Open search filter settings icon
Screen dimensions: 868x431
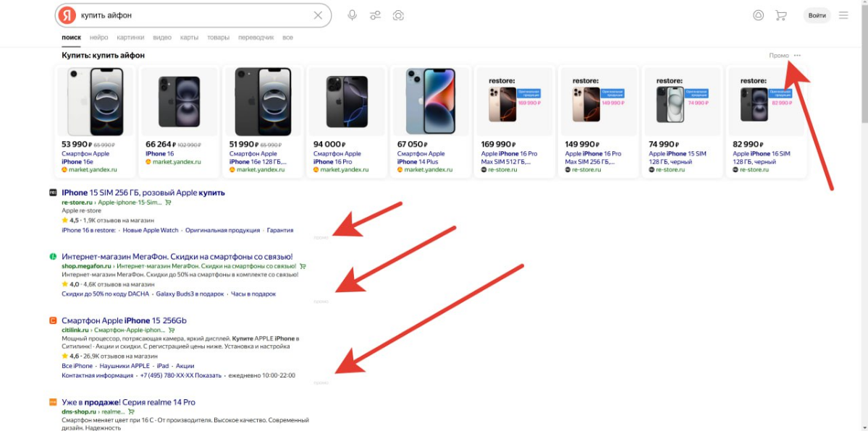click(375, 15)
